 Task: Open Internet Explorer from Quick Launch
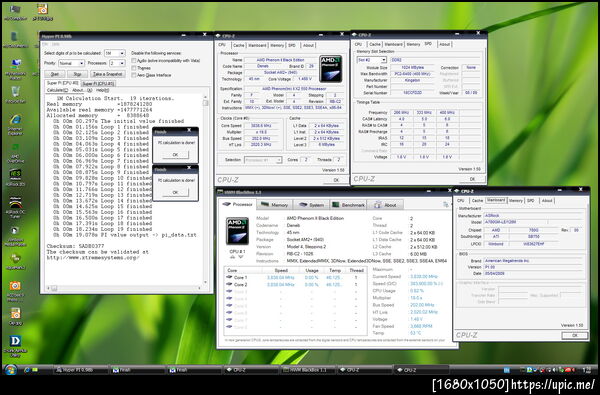click(26, 370)
